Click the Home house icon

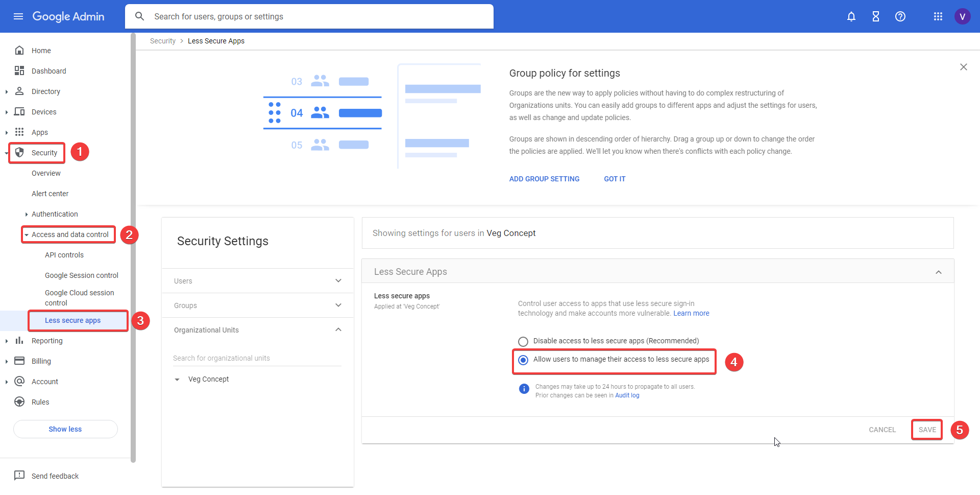19,50
